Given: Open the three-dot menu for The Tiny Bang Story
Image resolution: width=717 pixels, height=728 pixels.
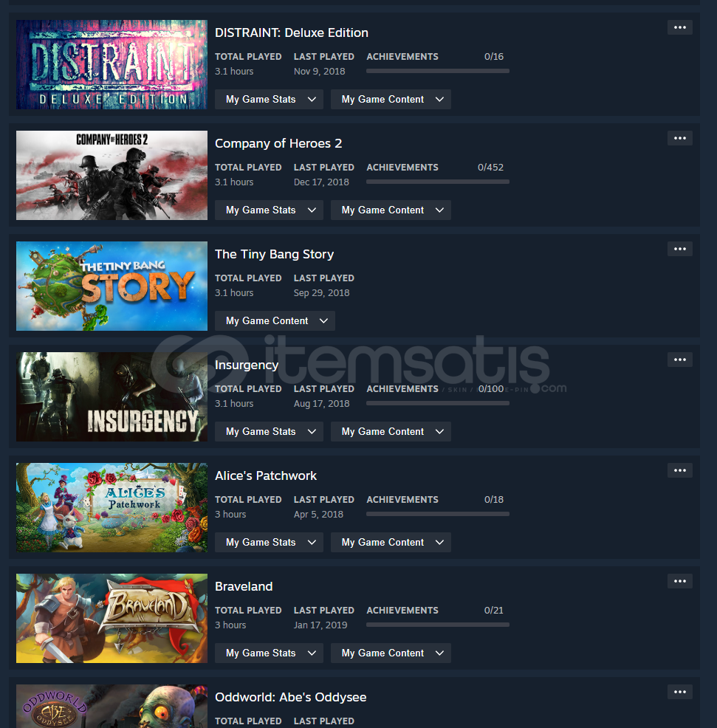Looking at the screenshot, I should point(680,249).
